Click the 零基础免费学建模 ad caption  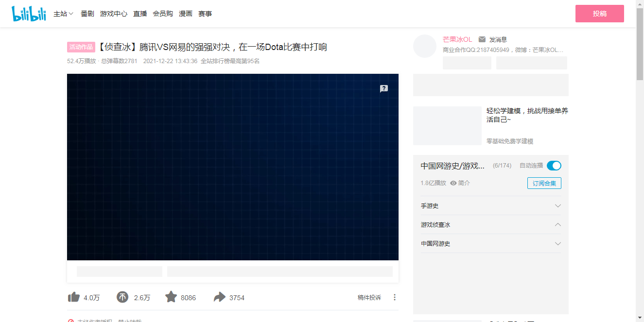(510, 141)
